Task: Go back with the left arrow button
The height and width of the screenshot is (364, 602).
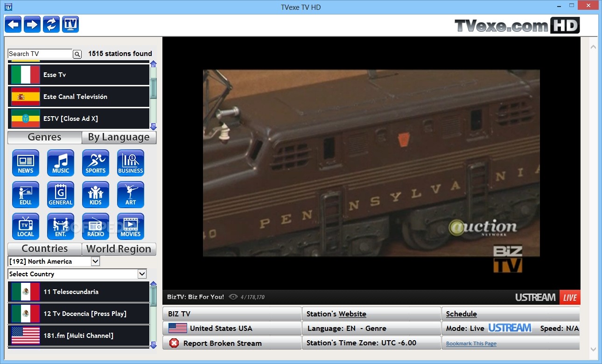Action: click(13, 24)
